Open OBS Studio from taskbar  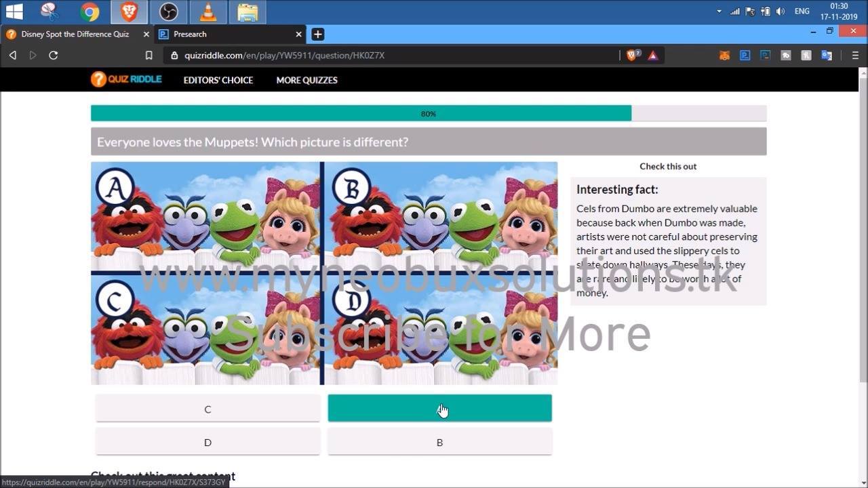168,12
